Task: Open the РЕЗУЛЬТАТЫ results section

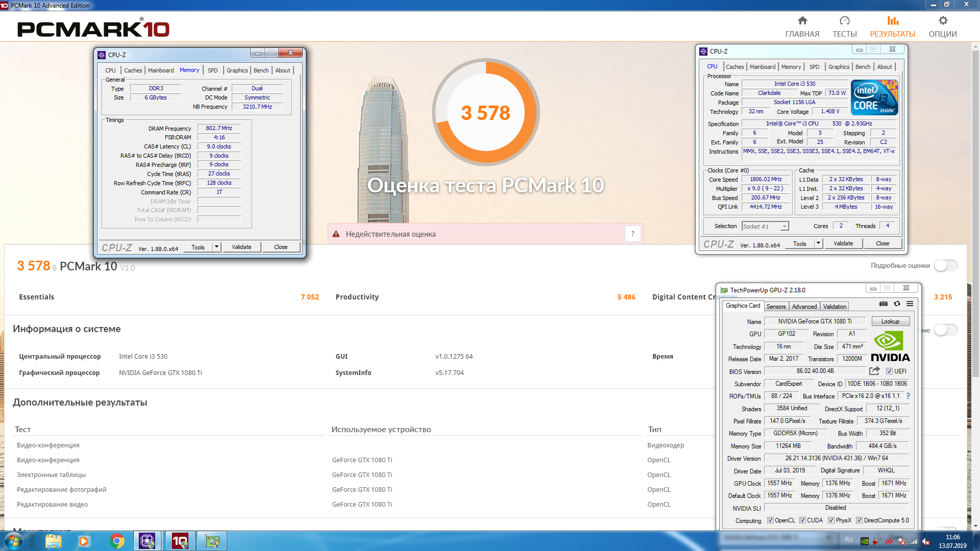Action: pyautogui.click(x=892, y=27)
